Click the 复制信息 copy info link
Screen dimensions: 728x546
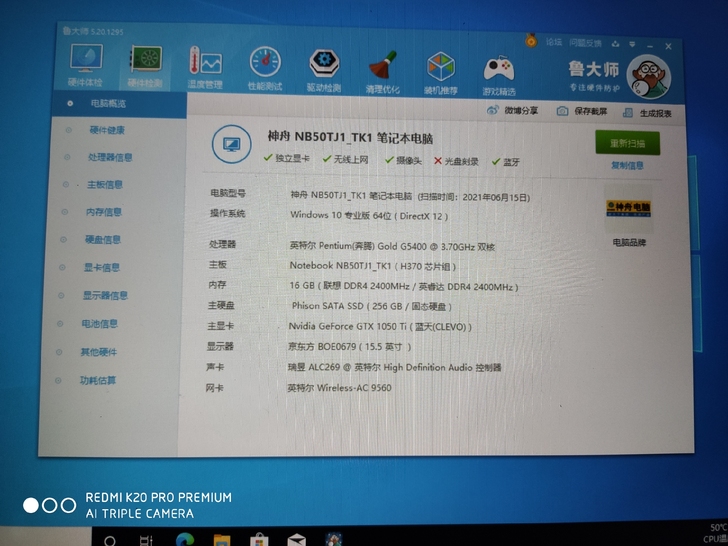tap(627, 165)
